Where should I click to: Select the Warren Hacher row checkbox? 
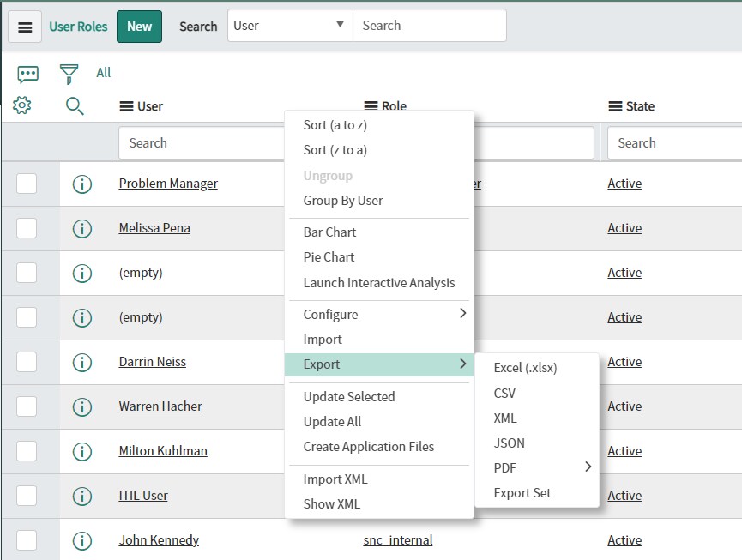coord(27,406)
